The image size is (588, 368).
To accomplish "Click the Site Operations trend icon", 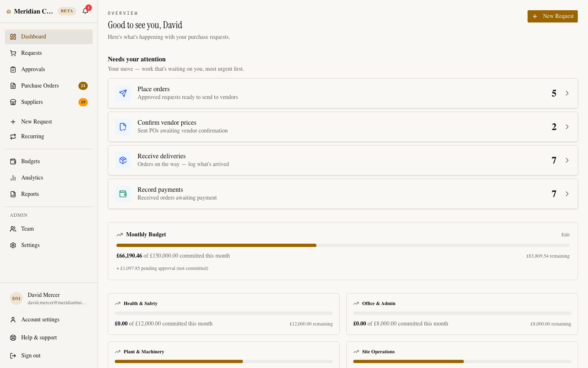I will pos(356,352).
